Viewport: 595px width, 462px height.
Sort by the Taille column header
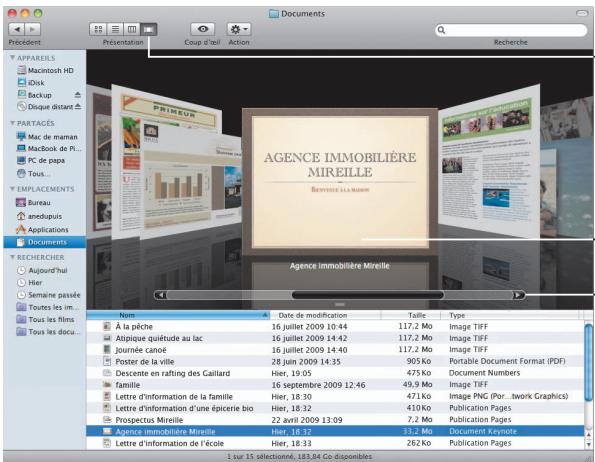[411, 315]
